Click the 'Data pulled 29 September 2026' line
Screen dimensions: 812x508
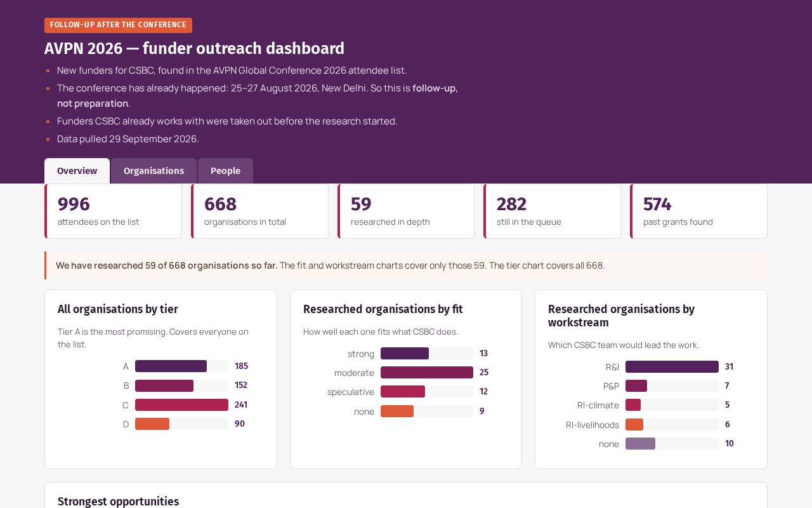point(128,139)
